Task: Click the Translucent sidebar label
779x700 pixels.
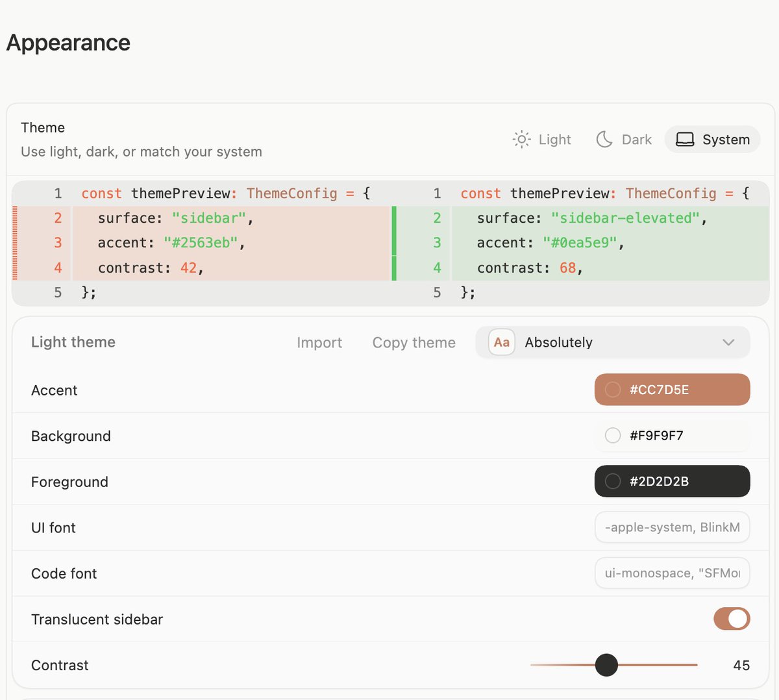Action: point(97,619)
